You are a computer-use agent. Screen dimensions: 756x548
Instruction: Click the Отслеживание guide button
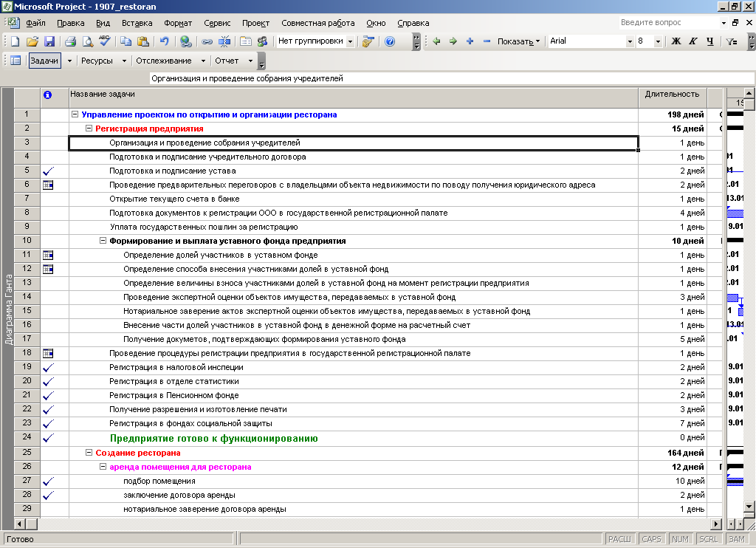pos(163,61)
